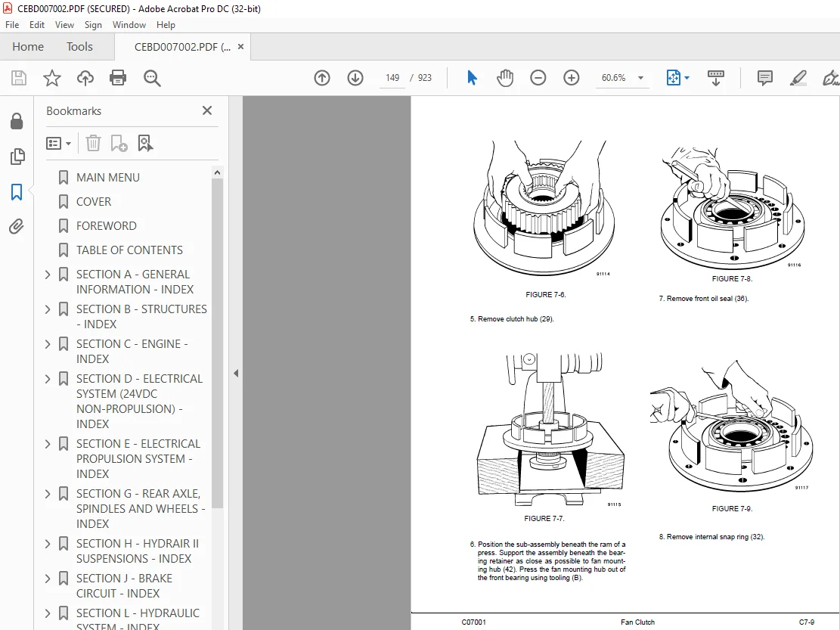Viewport: 840px width, 630px height.
Task: Find current bookmark icon
Action: click(145, 143)
